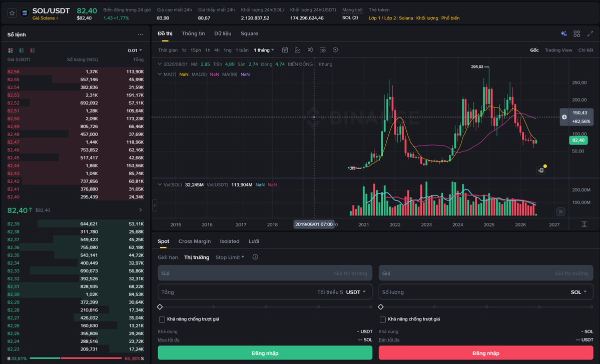Click sell amount slider handle
600x364 pixels.
[x=381, y=306]
